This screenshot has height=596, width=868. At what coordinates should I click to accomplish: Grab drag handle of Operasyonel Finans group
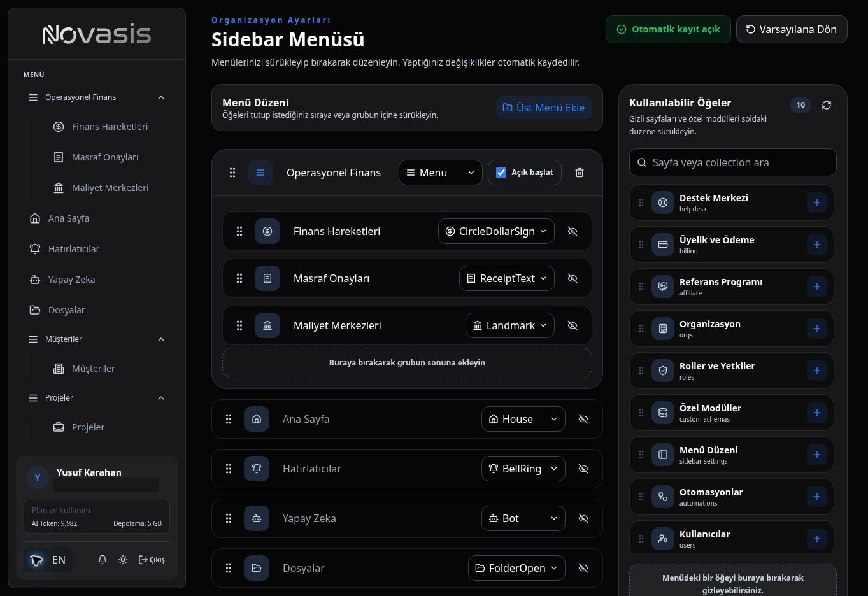point(232,173)
